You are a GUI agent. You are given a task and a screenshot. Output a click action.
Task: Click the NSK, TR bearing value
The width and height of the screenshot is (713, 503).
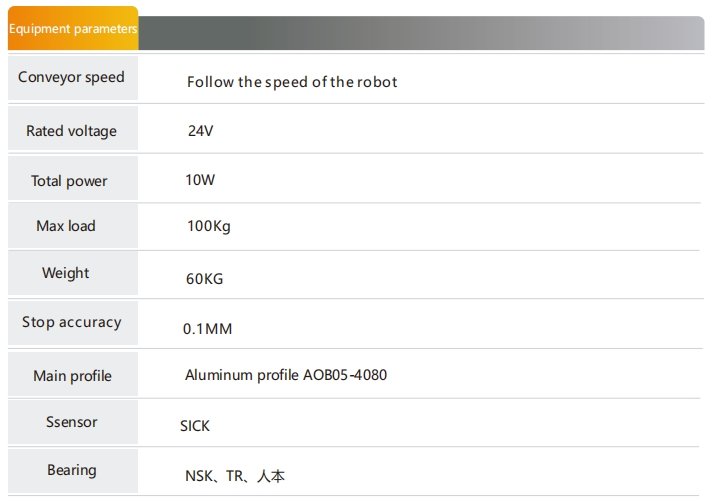(235, 476)
